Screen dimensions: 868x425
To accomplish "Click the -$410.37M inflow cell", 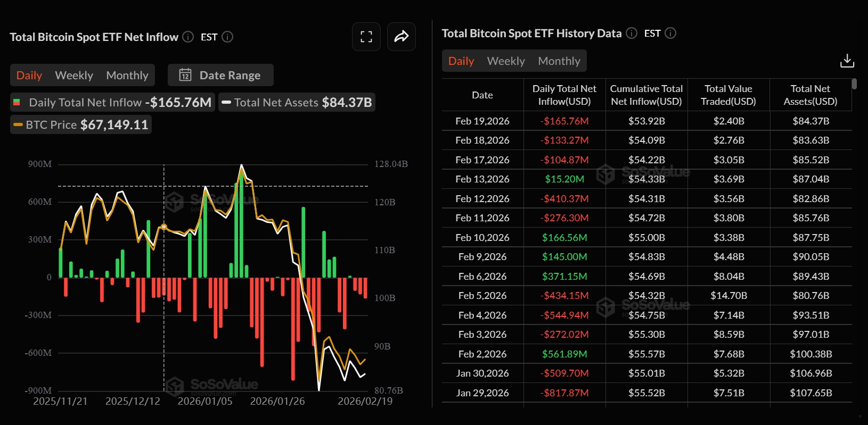I will click(x=564, y=198).
